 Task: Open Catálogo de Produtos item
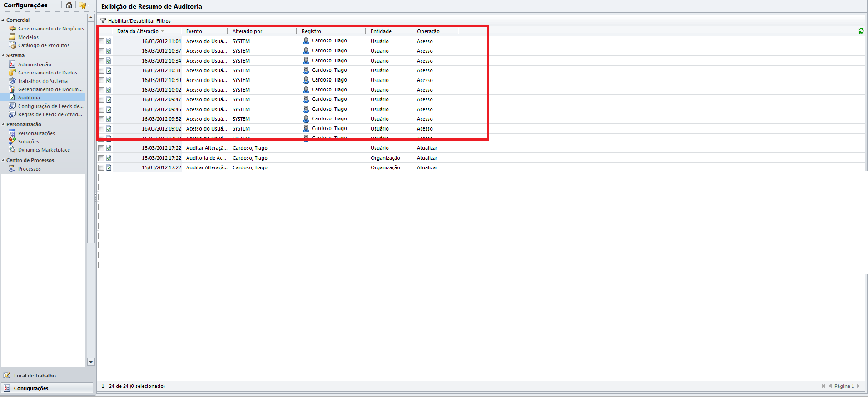pos(44,45)
